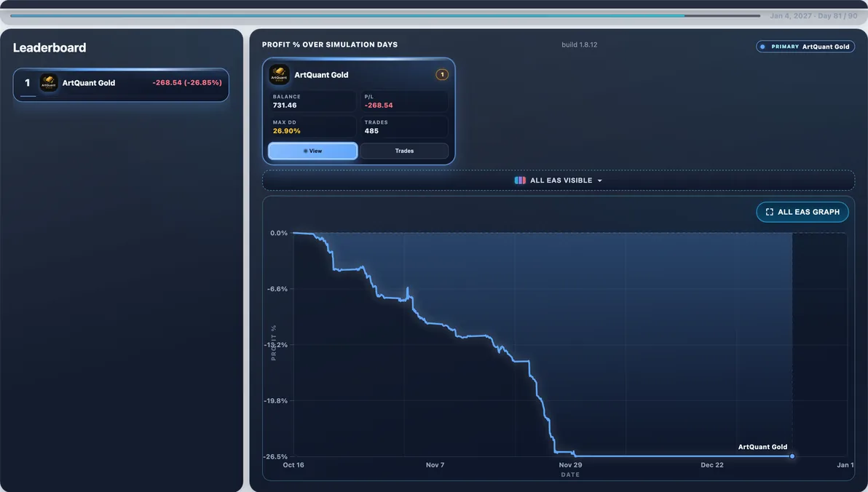Click the Balance 731.46 stat cell
This screenshot has width=868, height=492.
pyautogui.click(x=313, y=101)
